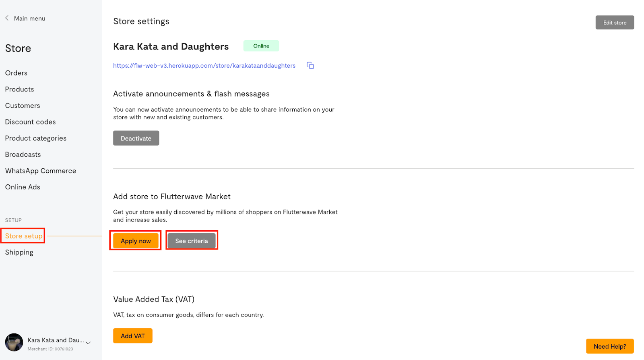
Task: Open WhatsApp Commerce section
Action: tap(40, 171)
